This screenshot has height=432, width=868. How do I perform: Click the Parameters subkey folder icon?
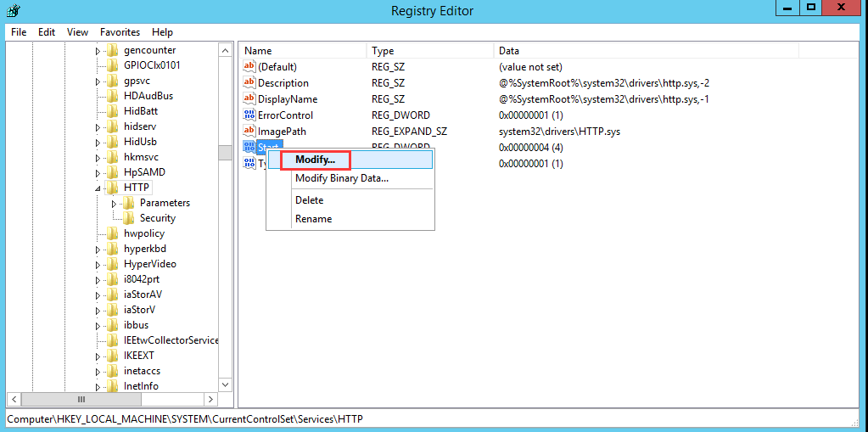coord(128,203)
